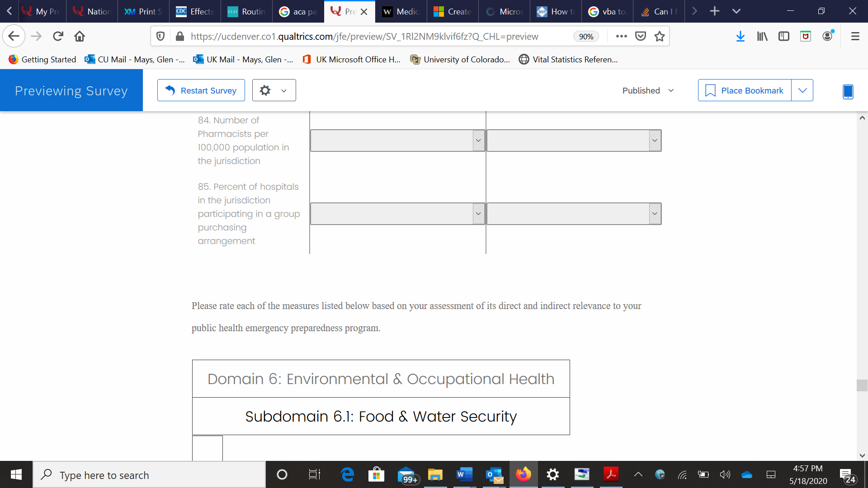Click the Restart Survey button
This screenshot has width=868, height=488.
(201, 90)
